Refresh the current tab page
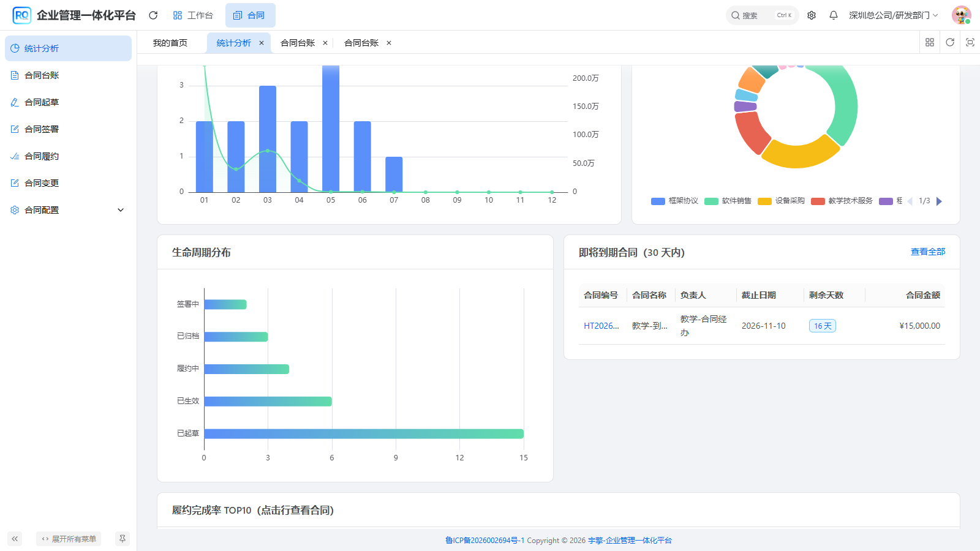 pos(950,42)
